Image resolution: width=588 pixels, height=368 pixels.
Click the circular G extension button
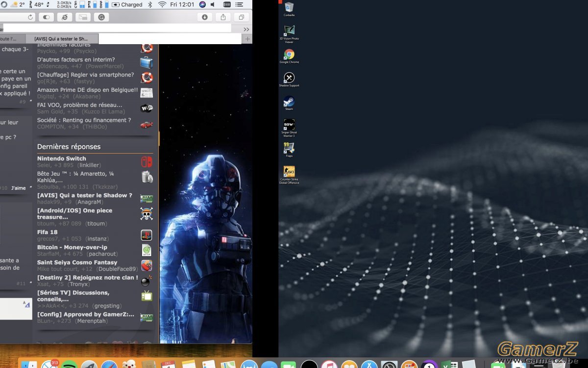pyautogui.click(x=101, y=17)
